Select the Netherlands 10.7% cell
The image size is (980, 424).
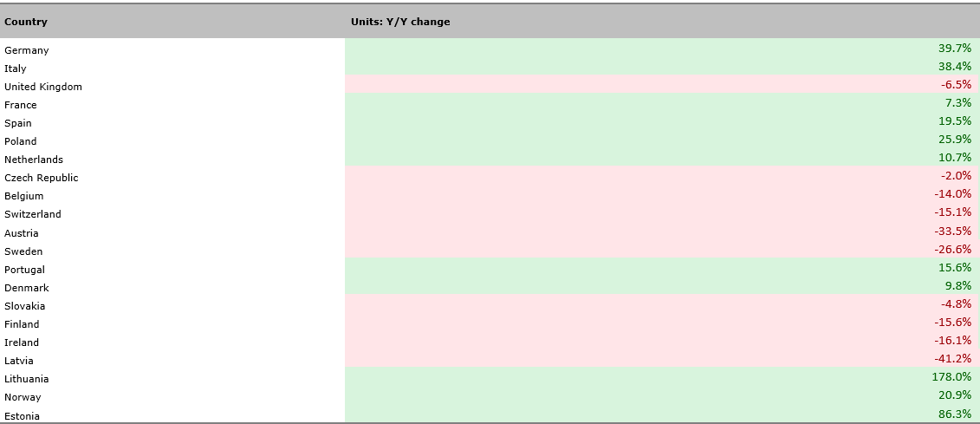(x=954, y=158)
